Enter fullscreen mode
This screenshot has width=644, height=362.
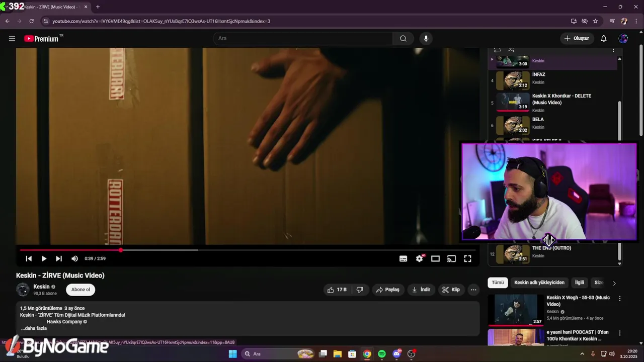[x=467, y=258]
